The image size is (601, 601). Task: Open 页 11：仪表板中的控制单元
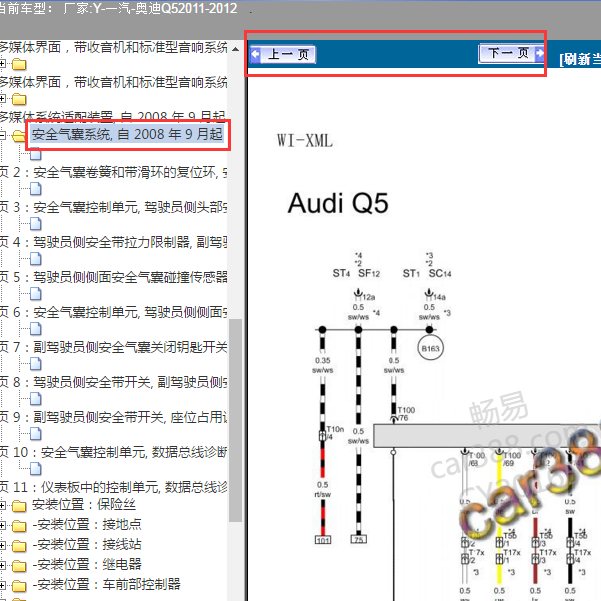pos(113,487)
